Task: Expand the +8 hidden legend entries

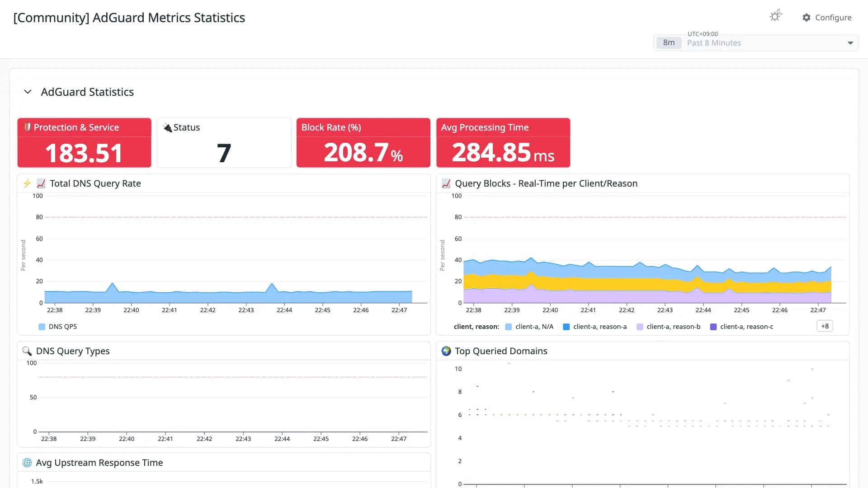Action: [825, 326]
